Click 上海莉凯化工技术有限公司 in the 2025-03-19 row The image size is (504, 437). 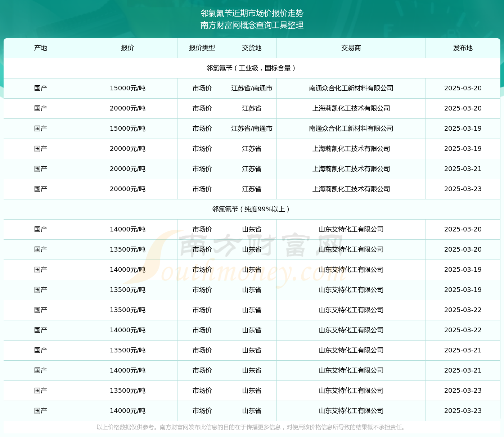[351, 149]
